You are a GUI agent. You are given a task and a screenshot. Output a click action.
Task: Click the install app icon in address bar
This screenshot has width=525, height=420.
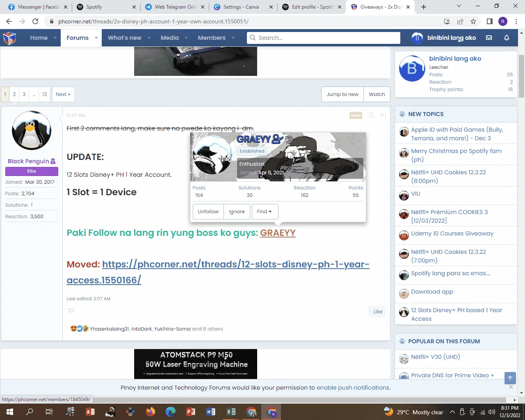(447, 21)
